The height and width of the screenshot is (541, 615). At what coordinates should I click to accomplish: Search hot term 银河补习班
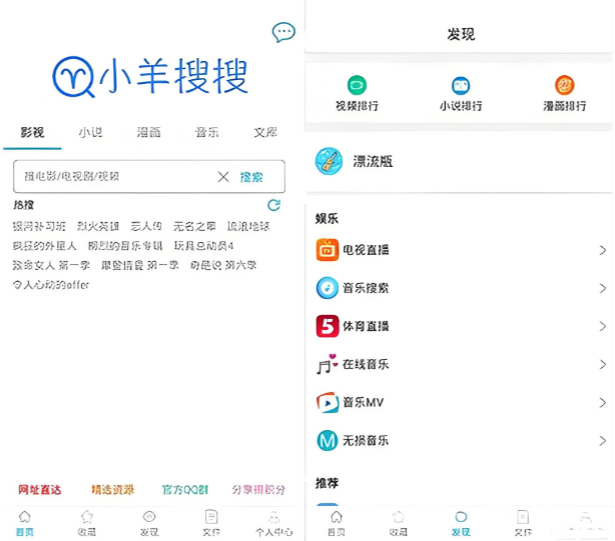coord(39,226)
